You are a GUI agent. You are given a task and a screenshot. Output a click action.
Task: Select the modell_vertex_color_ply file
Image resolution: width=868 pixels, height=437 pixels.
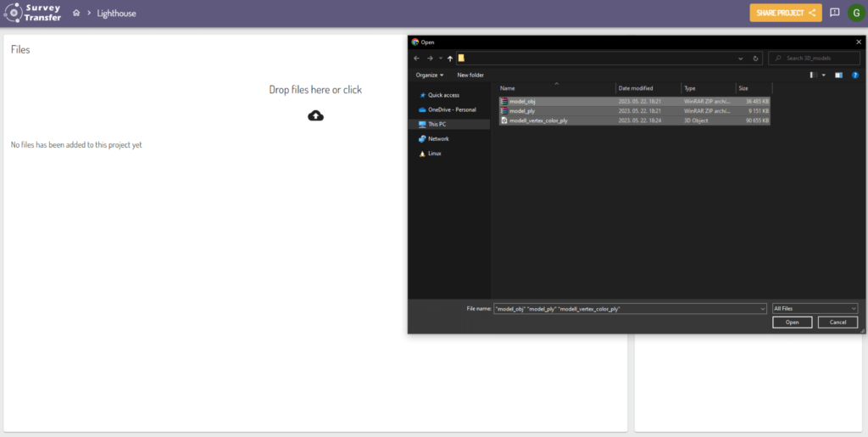pyautogui.click(x=538, y=120)
